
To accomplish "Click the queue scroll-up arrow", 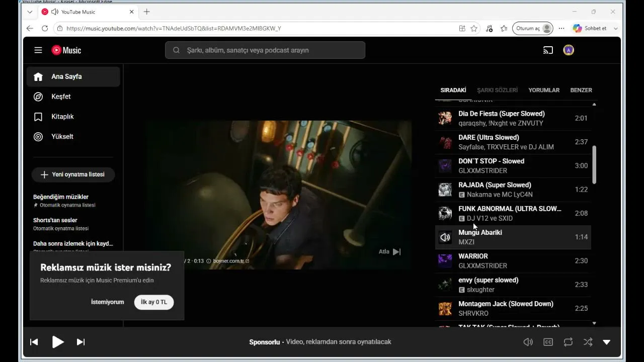I will click(594, 104).
